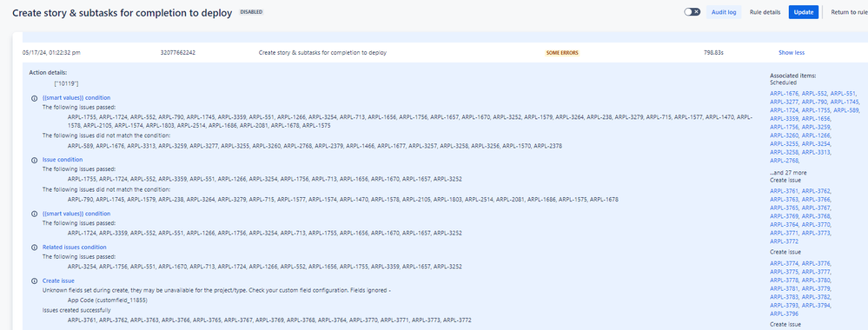Click info icon beside first {{smart values}} condition

(35, 98)
